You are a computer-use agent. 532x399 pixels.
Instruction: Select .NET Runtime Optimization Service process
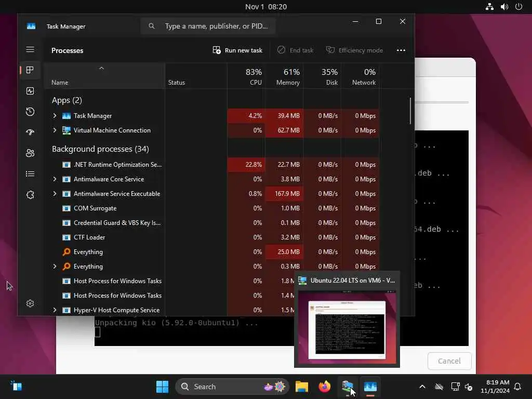point(212,165)
